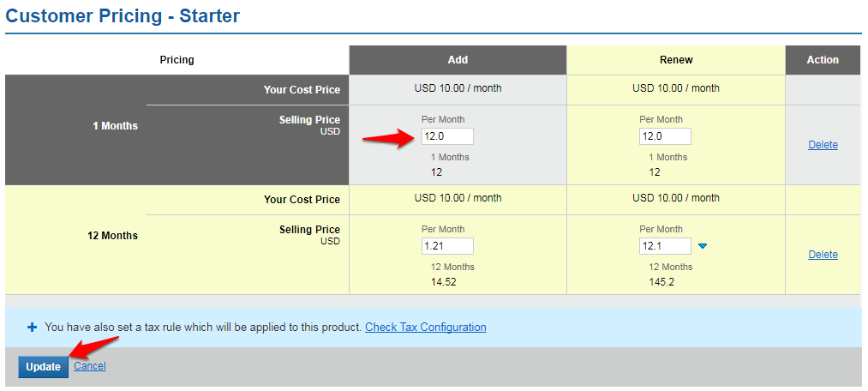Screen dimensions: 868x391
Task: Click the Action column header
Action: click(x=823, y=60)
